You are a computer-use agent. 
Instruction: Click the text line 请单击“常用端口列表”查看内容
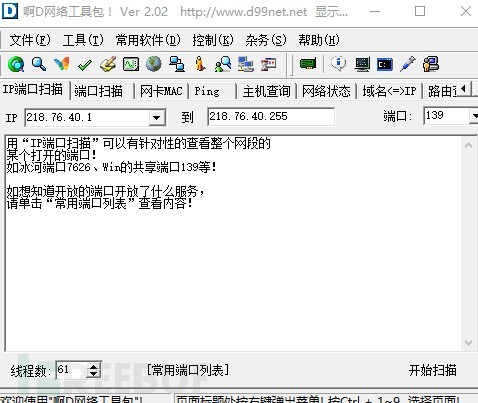(100, 203)
